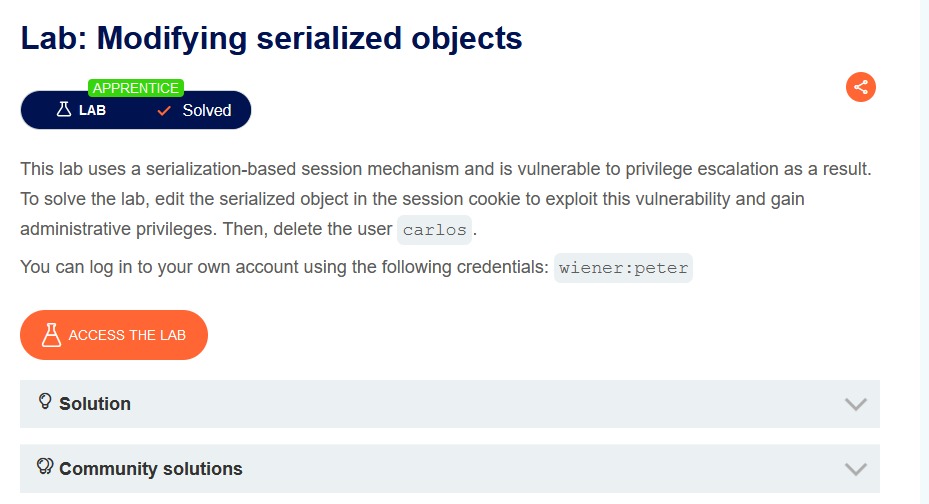Click the Community solutions lightbulbs icon
Image resolution: width=929 pixels, height=504 pixels.
pos(45,466)
